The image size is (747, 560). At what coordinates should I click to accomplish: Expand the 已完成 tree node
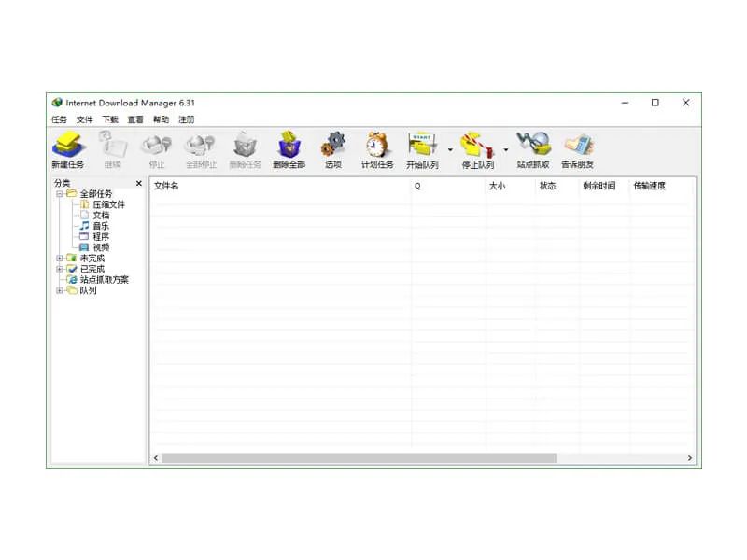pyautogui.click(x=60, y=269)
